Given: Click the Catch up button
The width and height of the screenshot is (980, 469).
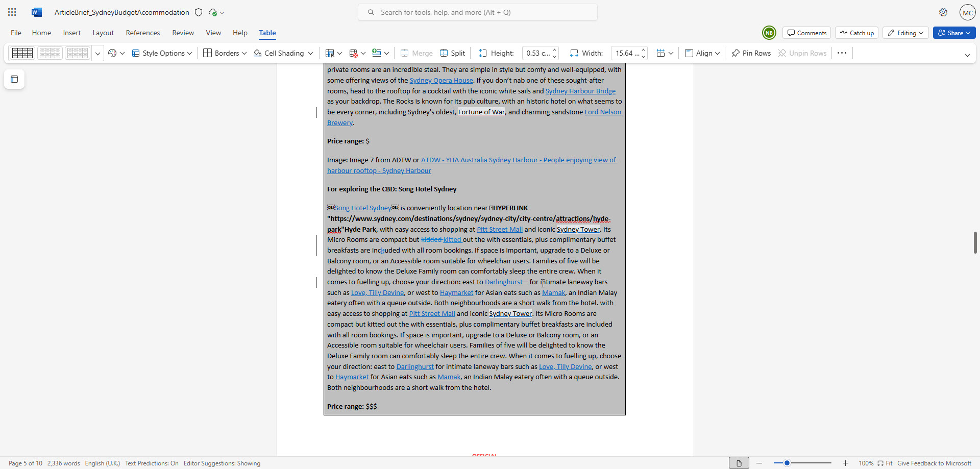Looking at the screenshot, I should tap(857, 33).
